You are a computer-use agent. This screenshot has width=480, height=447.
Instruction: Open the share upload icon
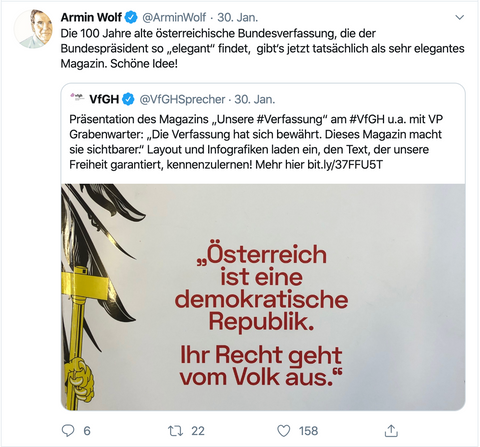point(391,431)
